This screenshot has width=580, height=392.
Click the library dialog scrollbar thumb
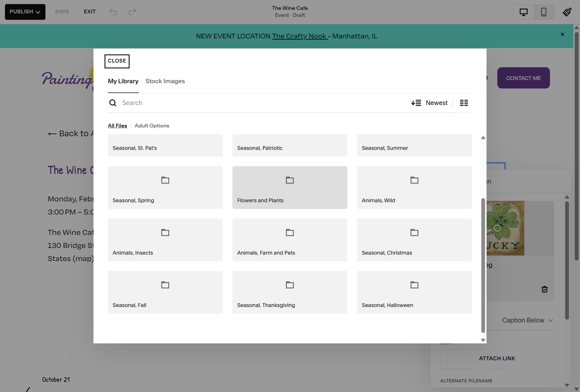tap(483, 265)
